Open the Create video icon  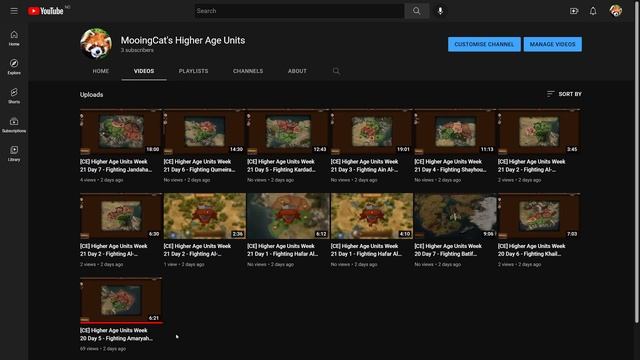pyautogui.click(x=574, y=11)
